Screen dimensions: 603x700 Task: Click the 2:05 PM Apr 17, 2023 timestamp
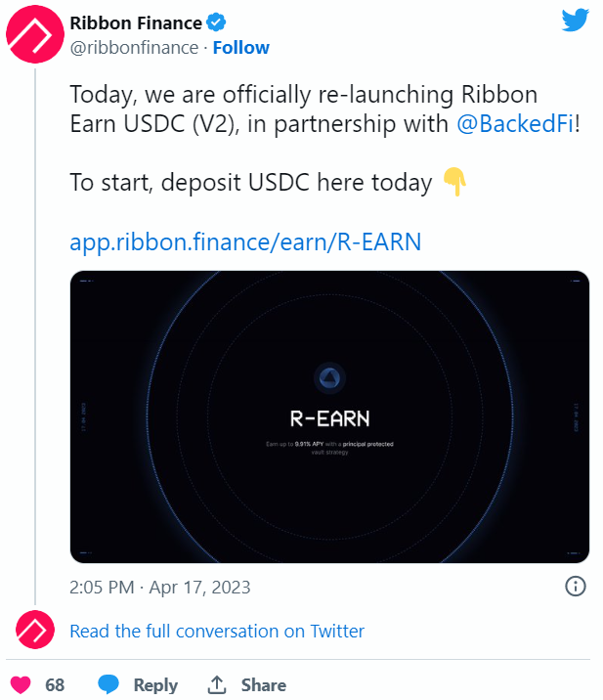[x=160, y=587]
